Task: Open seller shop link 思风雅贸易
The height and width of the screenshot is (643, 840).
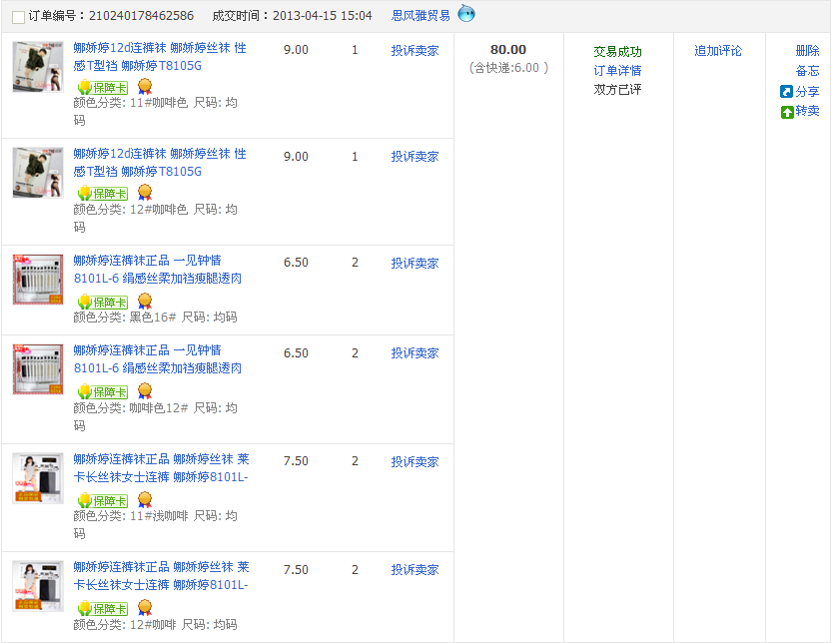Action: coord(420,16)
